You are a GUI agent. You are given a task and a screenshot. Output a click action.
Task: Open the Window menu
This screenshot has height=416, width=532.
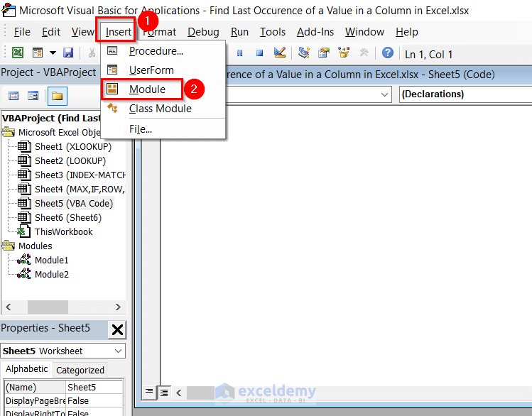364,32
